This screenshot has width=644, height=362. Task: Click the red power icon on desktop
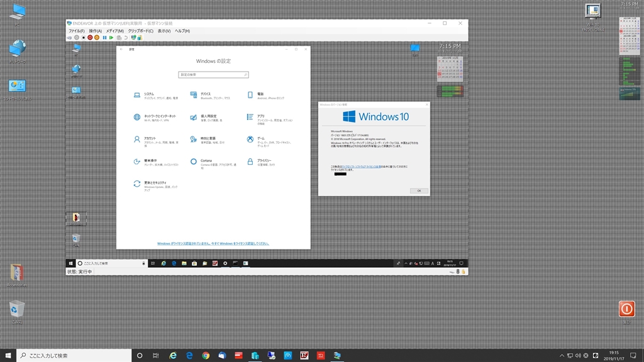626,309
